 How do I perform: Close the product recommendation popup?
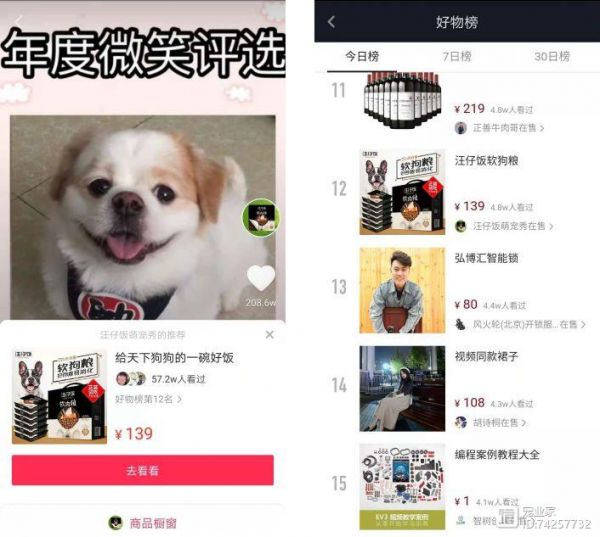(269, 335)
